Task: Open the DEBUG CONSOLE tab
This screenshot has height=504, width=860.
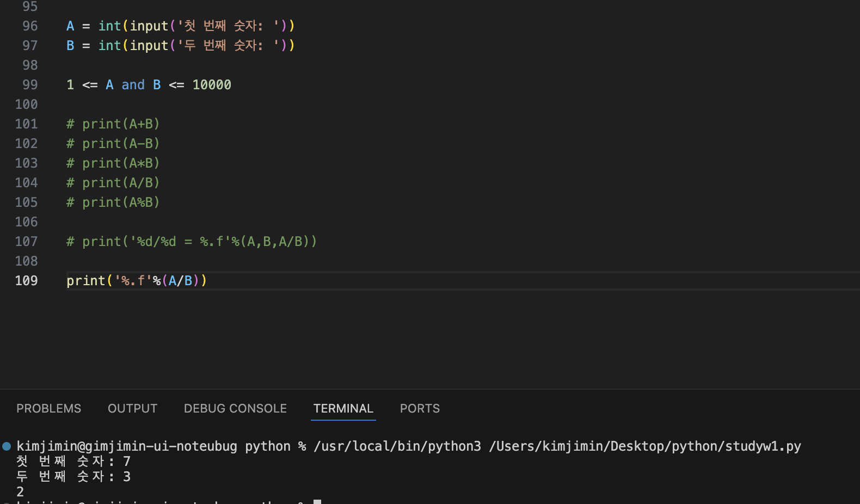Action: tap(235, 408)
